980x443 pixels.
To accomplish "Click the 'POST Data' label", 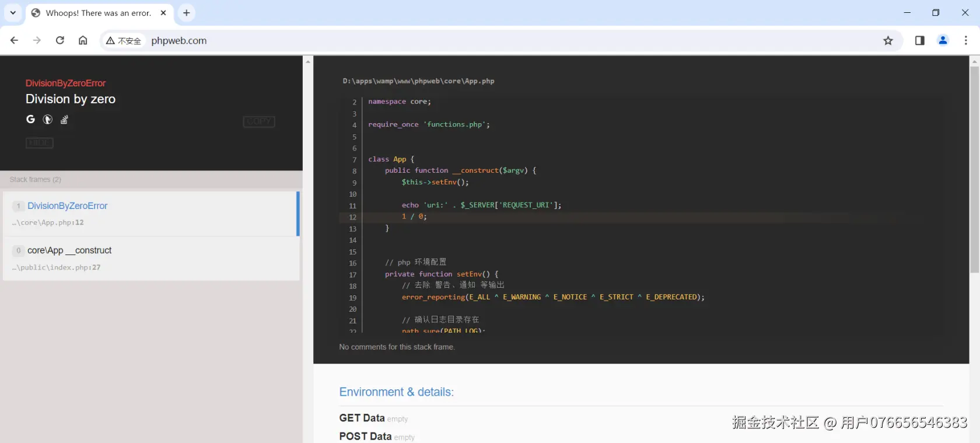I will (x=366, y=436).
